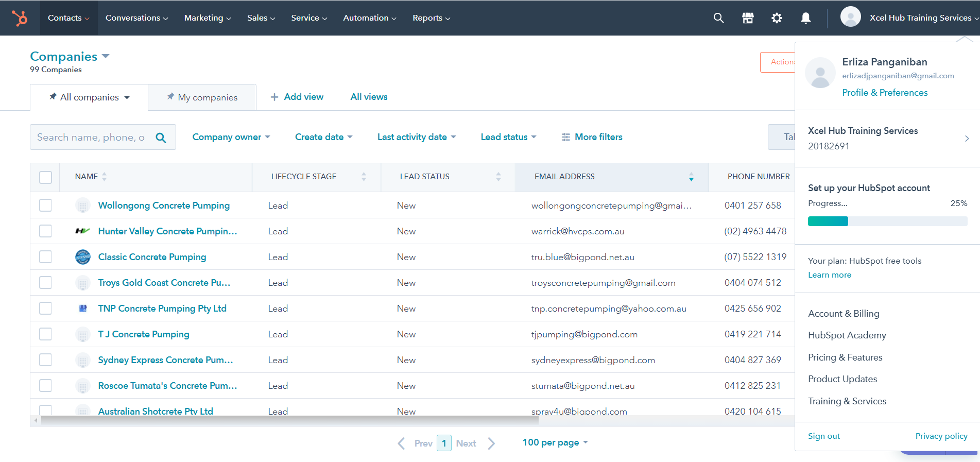Open Account & Billing

click(x=844, y=314)
